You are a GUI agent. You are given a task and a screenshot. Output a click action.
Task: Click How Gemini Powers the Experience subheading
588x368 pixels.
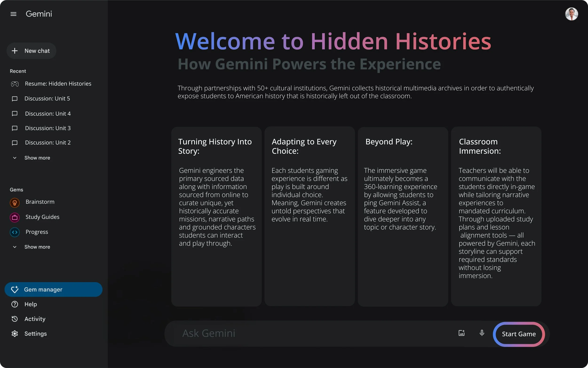click(309, 64)
